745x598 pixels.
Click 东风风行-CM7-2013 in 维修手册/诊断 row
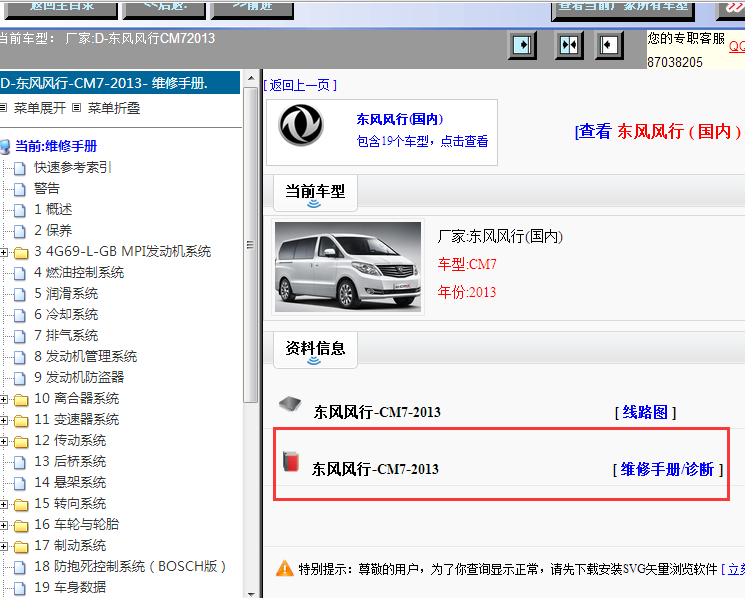[x=375, y=469]
